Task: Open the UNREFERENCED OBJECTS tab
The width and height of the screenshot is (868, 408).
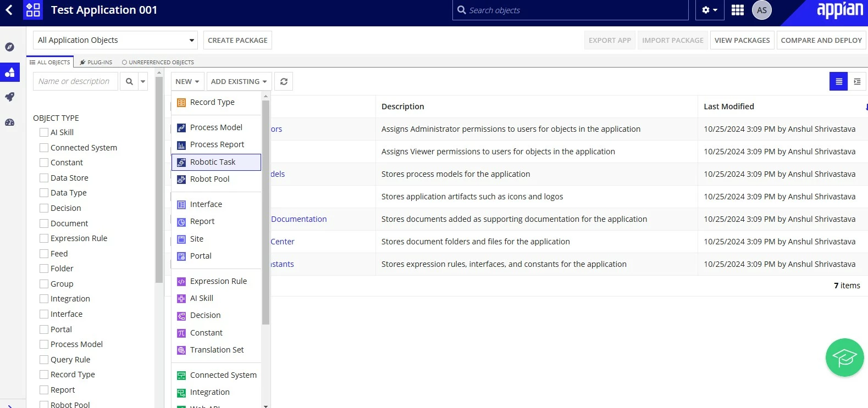Action: (x=158, y=62)
